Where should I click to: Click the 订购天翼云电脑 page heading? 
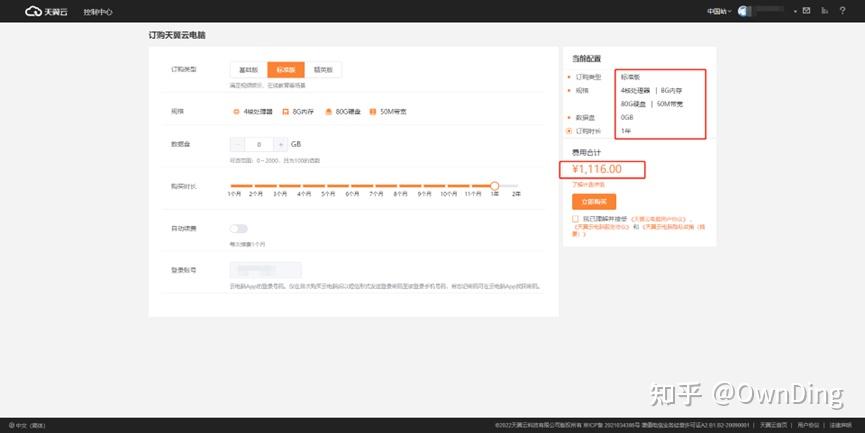pos(177,35)
